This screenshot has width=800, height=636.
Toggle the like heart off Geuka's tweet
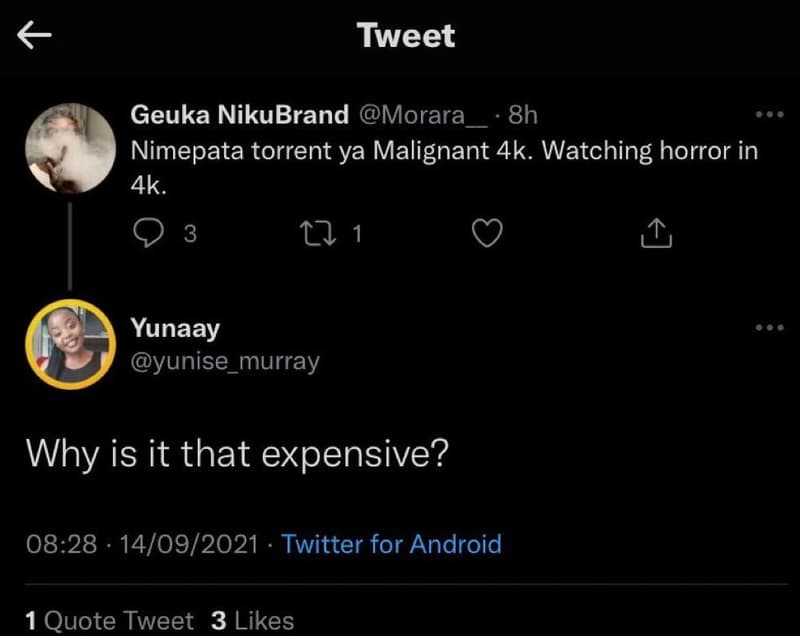pos(487,233)
